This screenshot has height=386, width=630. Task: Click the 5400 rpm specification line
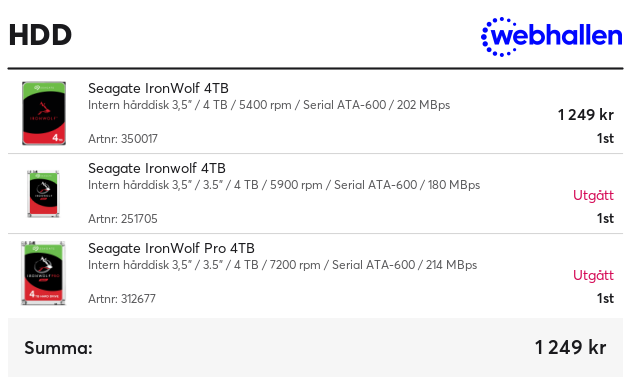coord(269,105)
